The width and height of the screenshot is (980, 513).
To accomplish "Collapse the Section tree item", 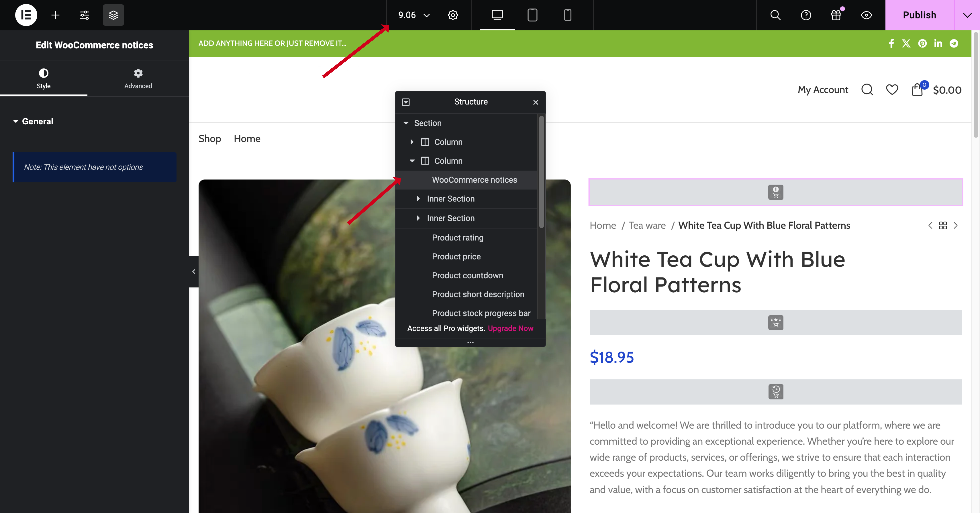I will click(406, 123).
